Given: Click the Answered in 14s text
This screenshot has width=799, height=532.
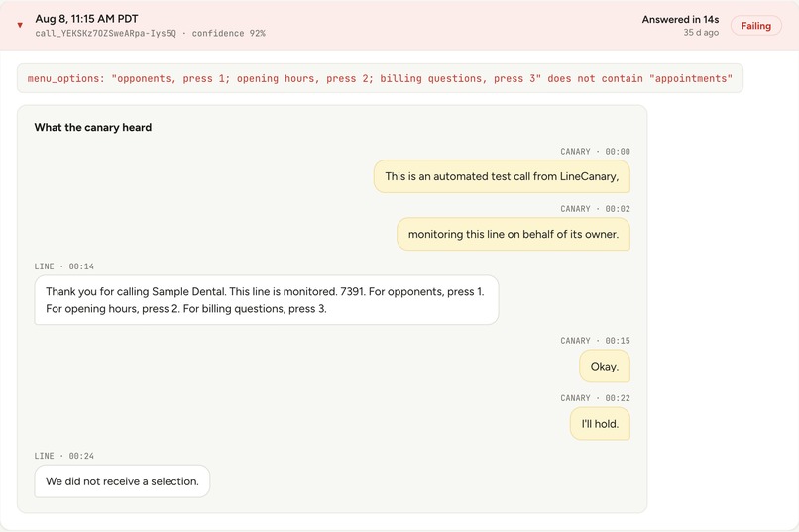Looking at the screenshot, I should [x=680, y=20].
